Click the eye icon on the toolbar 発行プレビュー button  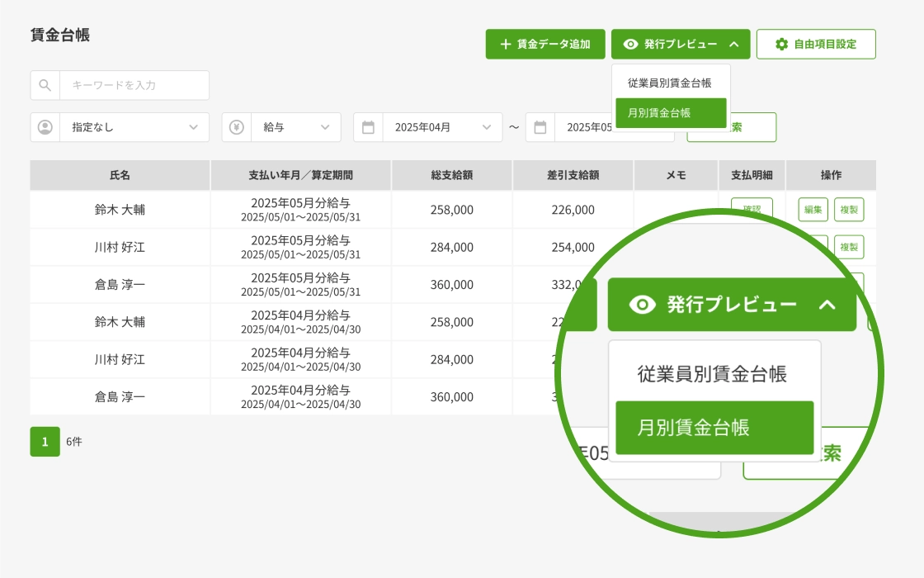click(x=631, y=45)
